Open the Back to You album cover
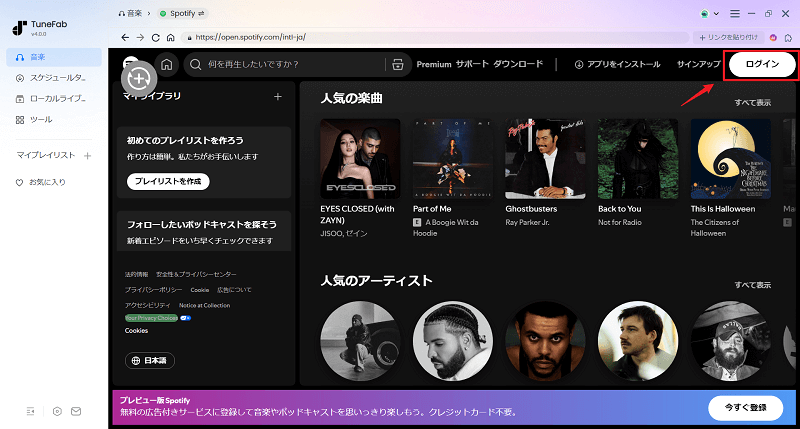 point(638,159)
